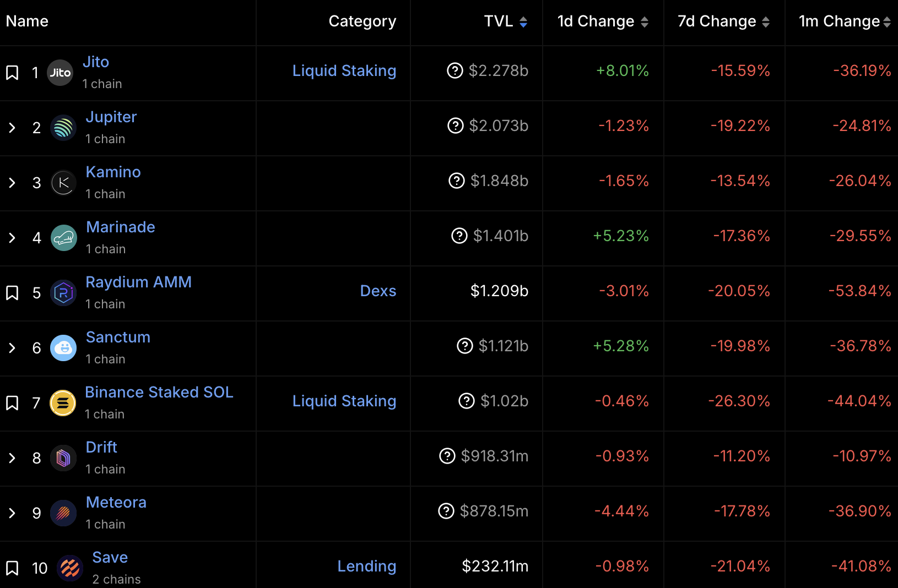Click the help icon next to $918.31m

pos(447,456)
